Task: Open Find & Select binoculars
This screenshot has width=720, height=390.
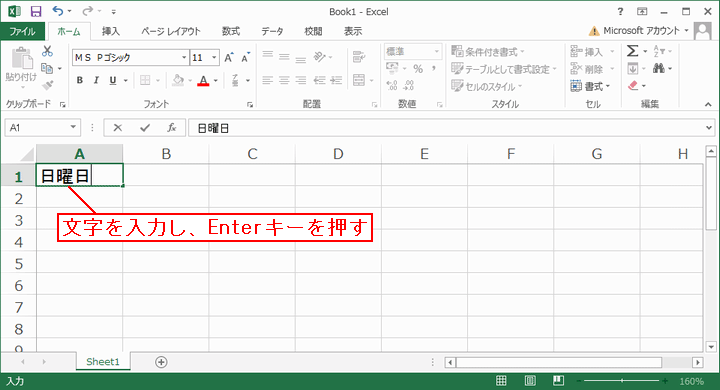Action: (659, 68)
